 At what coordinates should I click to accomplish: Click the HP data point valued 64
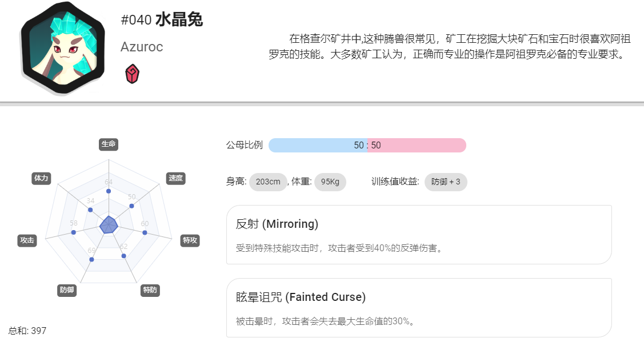point(109,191)
